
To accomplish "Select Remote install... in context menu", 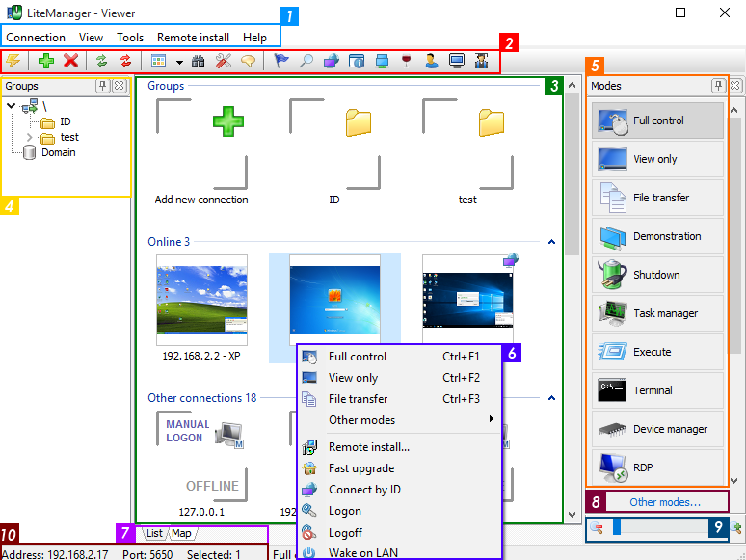I will (400, 447).
